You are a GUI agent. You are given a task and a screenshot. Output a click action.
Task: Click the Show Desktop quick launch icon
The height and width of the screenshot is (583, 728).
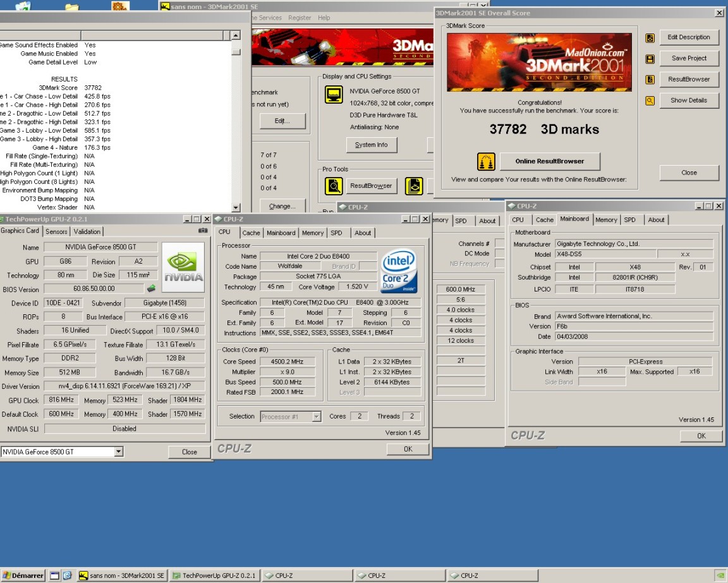54,575
